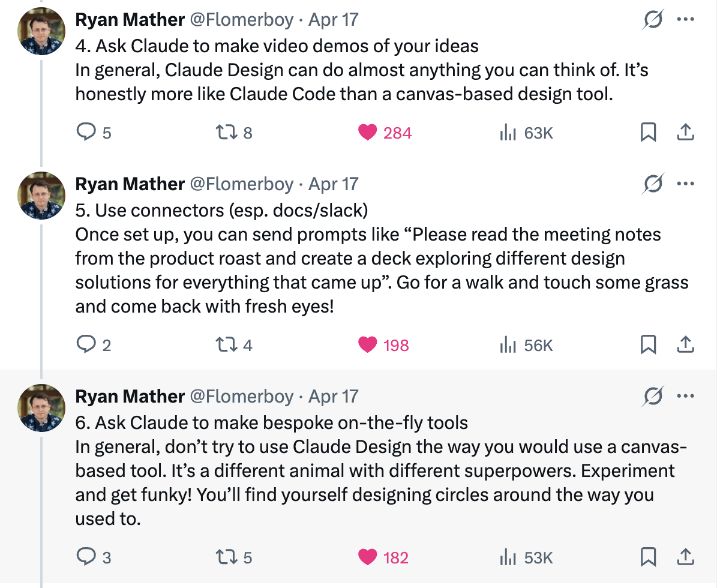Open more options on bespoke tools tweet
Image resolution: width=720 pixels, height=588 pixels.
click(685, 396)
